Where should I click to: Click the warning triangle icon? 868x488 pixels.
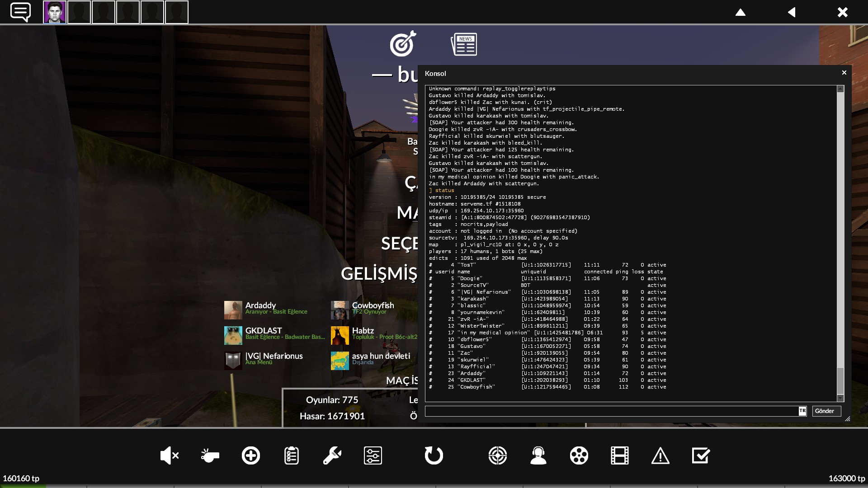coord(660,455)
